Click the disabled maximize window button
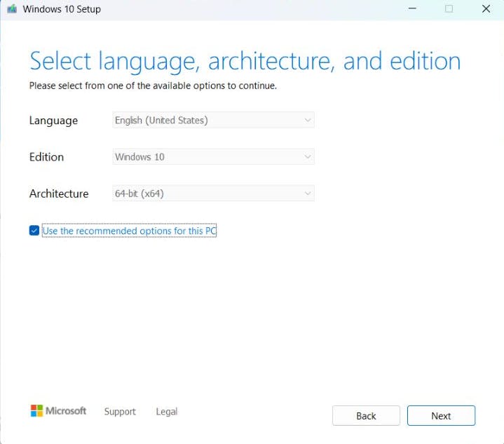The height and width of the screenshot is (444, 504). [x=449, y=8]
